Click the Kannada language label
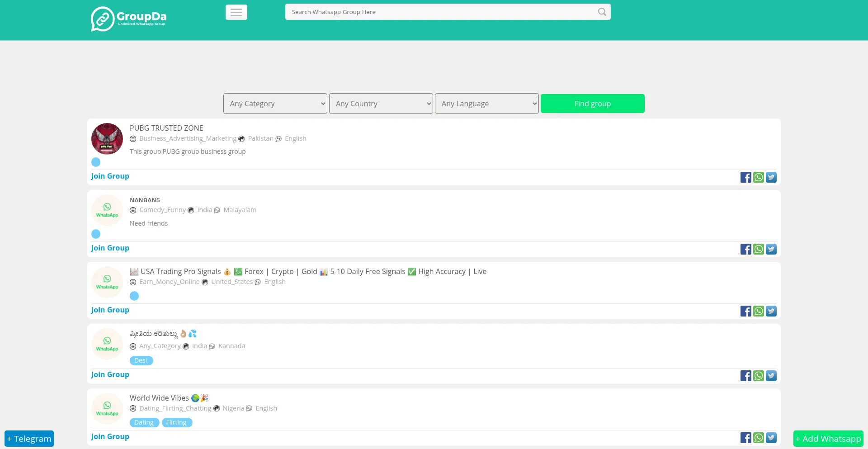The height and width of the screenshot is (449, 868). click(231, 346)
